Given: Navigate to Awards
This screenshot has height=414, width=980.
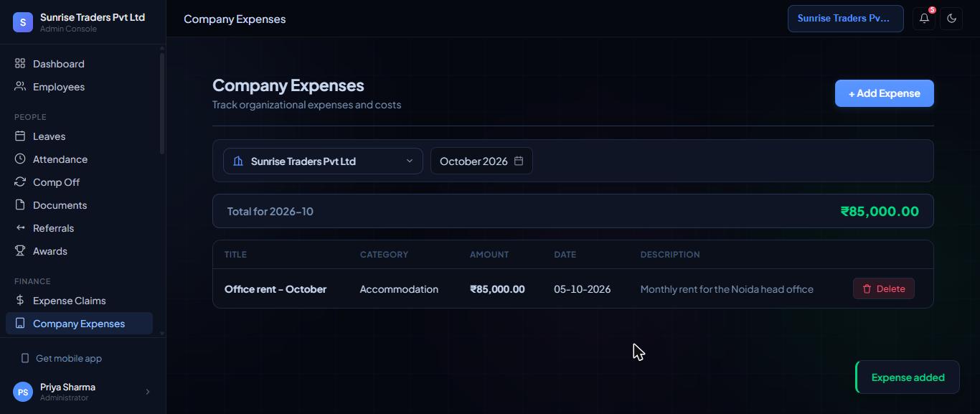Looking at the screenshot, I should (x=79, y=251).
